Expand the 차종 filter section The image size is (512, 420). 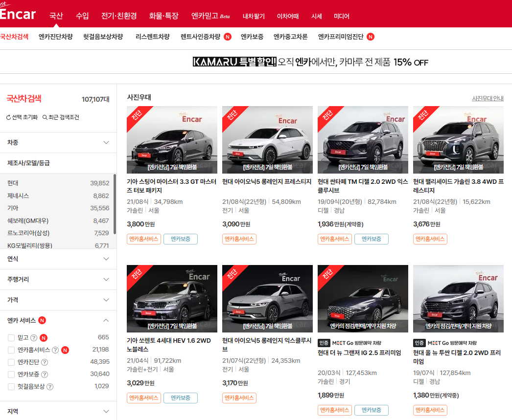pos(58,142)
